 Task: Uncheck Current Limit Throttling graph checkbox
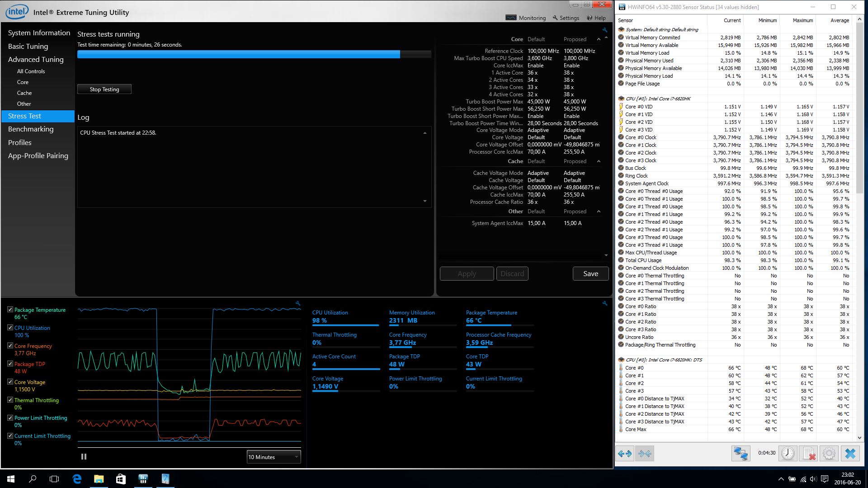coord(10,436)
